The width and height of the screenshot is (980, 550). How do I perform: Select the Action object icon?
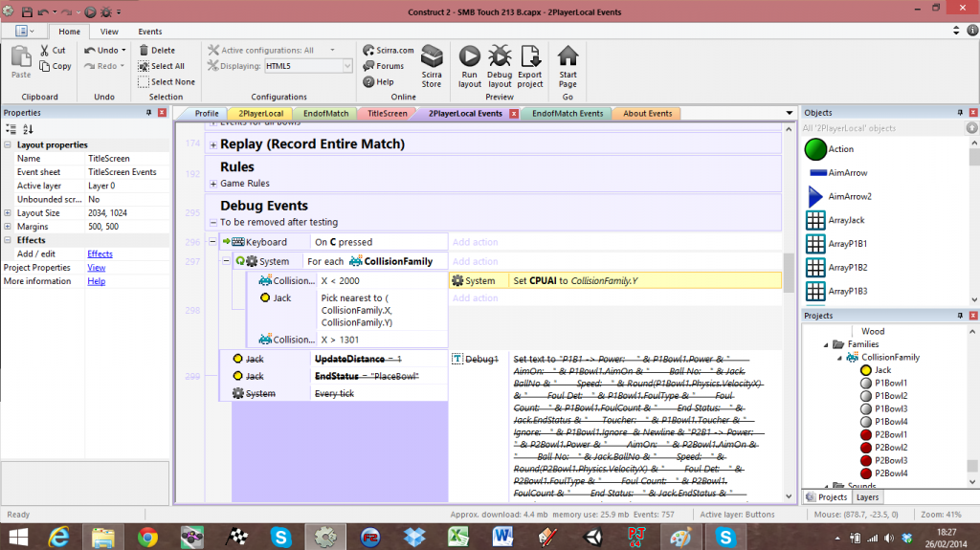click(x=815, y=149)
